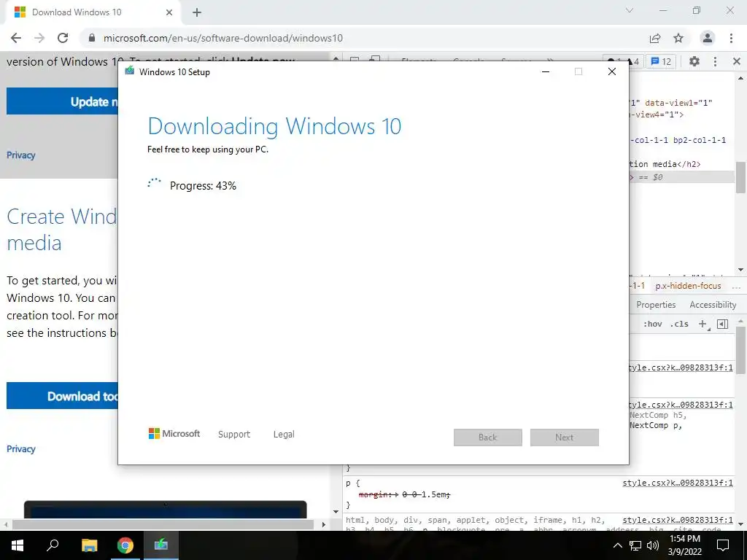Select the Download Windows 10 tab
Image resolution: width=747 pixels, height=560 pixels.
(x=93, y=12)
